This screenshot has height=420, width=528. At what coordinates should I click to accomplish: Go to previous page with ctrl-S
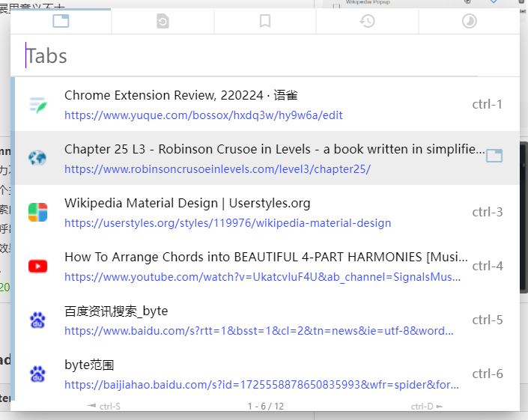click(x=104, y=407)
